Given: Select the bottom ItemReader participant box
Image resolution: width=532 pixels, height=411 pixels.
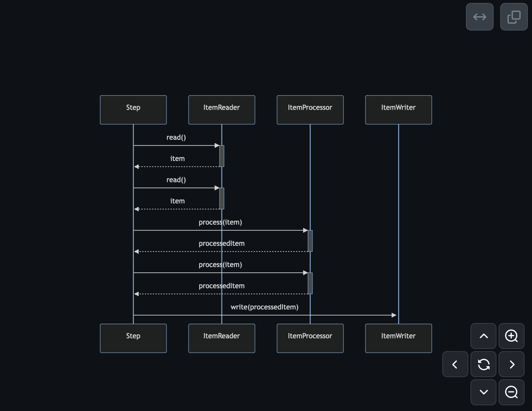Looking at the screenshot, I should tap(222, 338).
